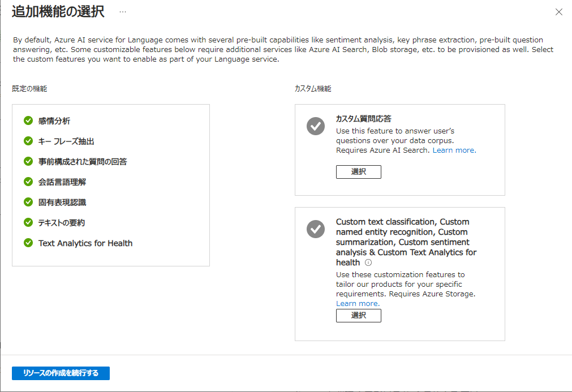
Task: Click the green check icon next to 感情分析
Action: click(x=28, y=120)
